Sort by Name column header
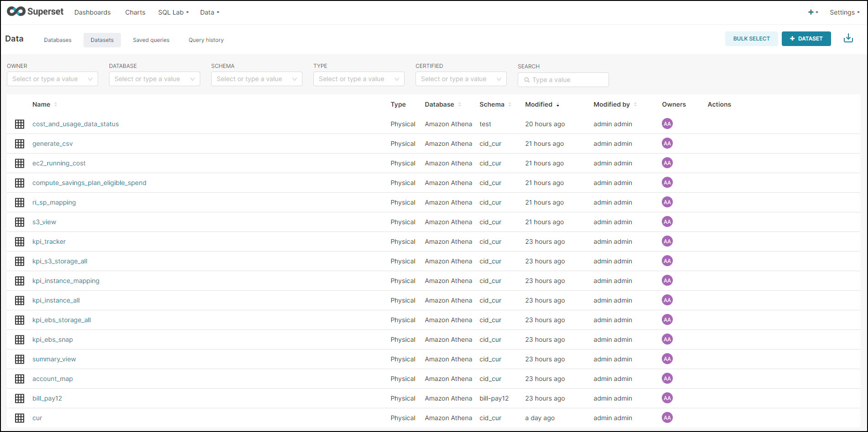Viewport: 868px width, 432px height. [45, 104]
